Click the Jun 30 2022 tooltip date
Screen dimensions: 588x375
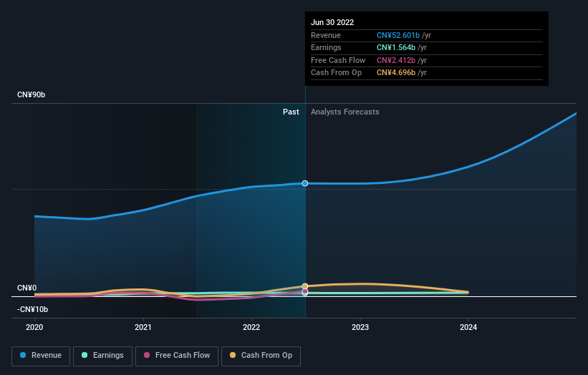[332, 22]
